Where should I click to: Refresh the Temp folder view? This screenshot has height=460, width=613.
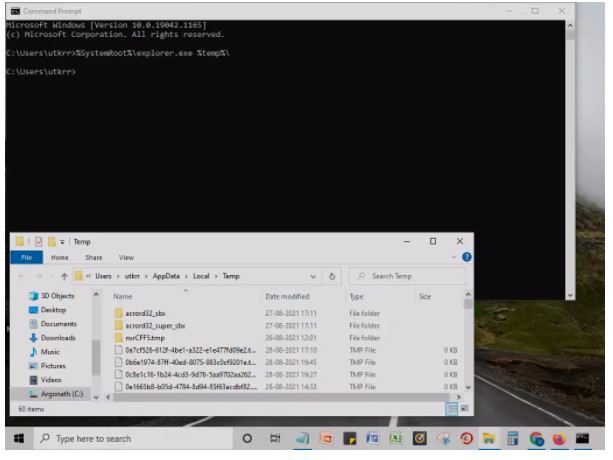click(332, 276)
